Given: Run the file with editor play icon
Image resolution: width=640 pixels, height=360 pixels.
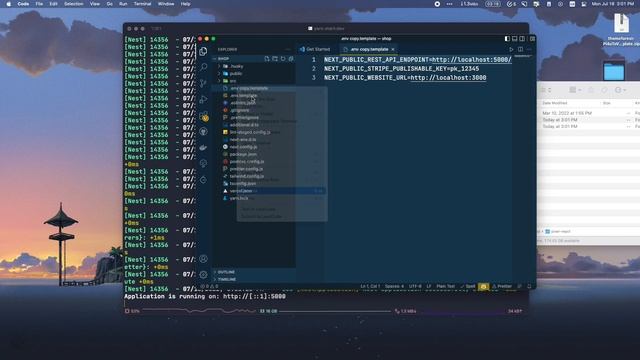Looking at the screenshot, I should tap(511, 49).
